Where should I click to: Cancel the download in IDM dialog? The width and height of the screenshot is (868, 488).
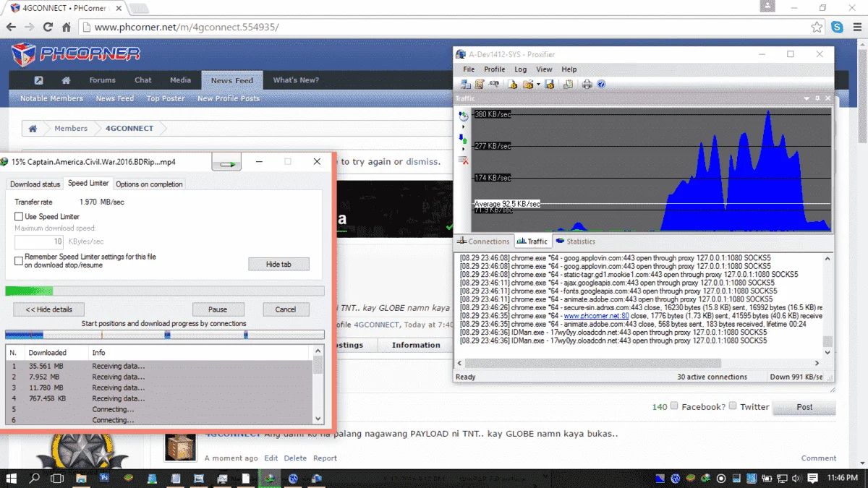[x=286, y=309]
